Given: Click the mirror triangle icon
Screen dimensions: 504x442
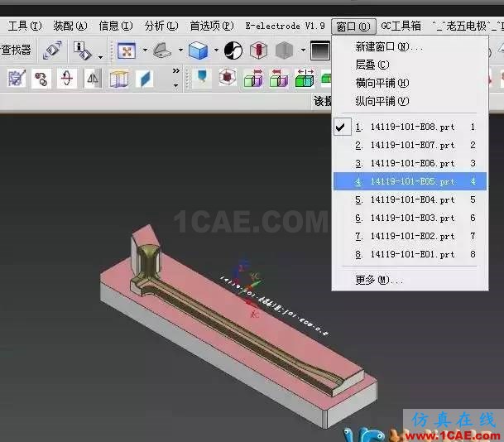Looking at the screenshot, I should click(x=93, y=78).
